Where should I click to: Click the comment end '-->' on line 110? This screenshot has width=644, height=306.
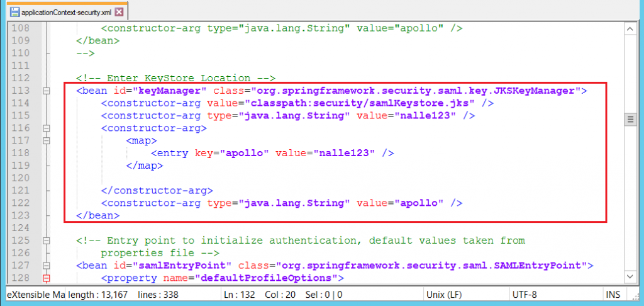click(86, 53)
